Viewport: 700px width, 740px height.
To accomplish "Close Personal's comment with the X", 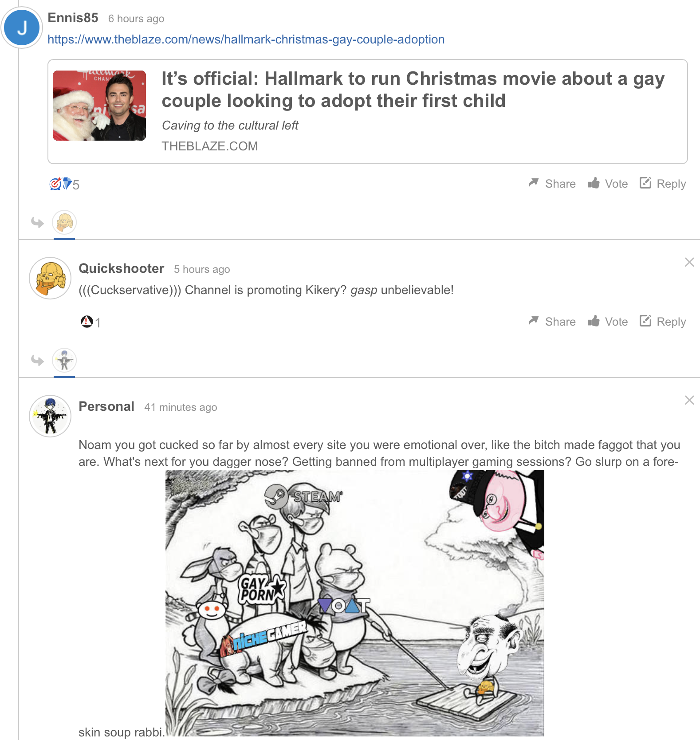I will (689, 400).
